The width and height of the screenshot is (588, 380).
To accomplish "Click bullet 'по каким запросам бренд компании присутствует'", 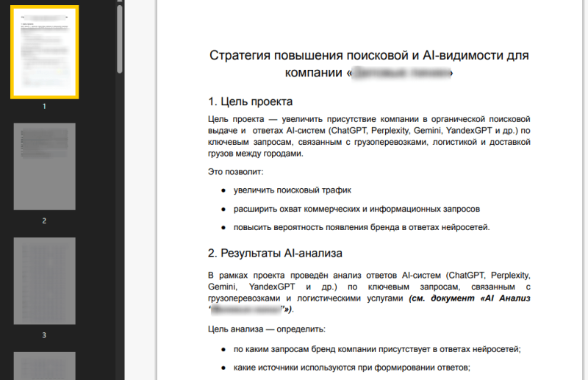I will click(x=377, y=349).
